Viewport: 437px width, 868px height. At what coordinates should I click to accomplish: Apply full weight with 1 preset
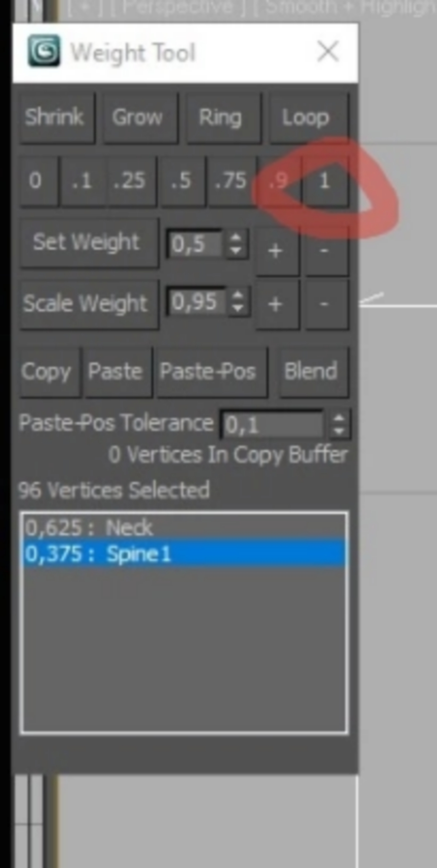point(325,180)
